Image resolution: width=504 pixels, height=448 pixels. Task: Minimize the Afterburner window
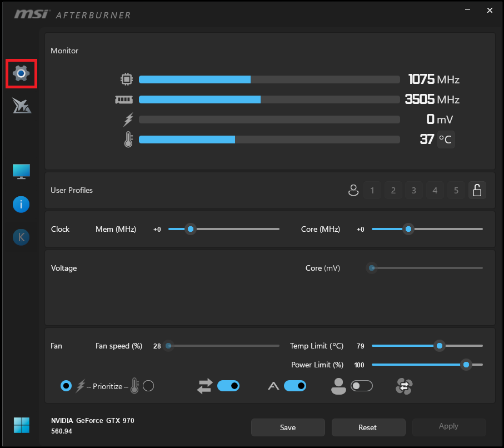point(468,10)
